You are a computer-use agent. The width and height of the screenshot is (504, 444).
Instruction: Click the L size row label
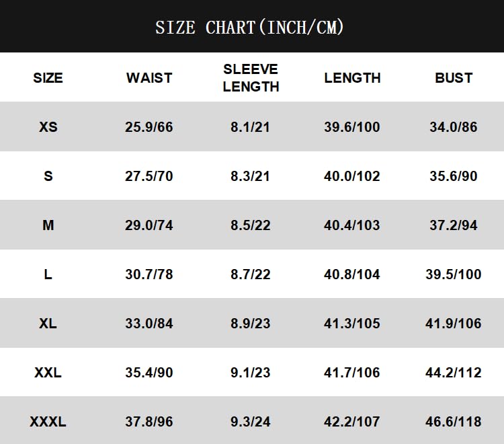coord(48,274)
